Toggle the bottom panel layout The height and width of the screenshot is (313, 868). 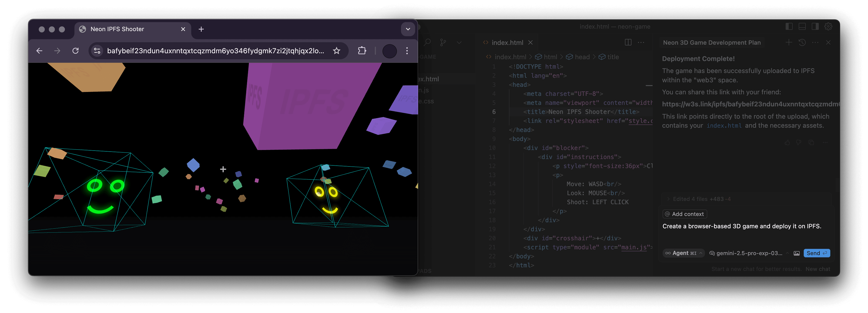pos(802,27)
